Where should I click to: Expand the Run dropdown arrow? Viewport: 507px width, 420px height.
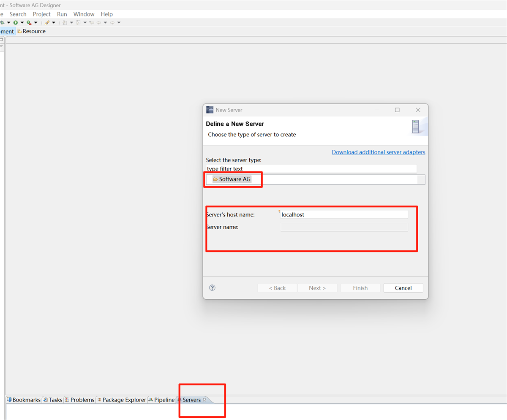click(x=22, y=22)
